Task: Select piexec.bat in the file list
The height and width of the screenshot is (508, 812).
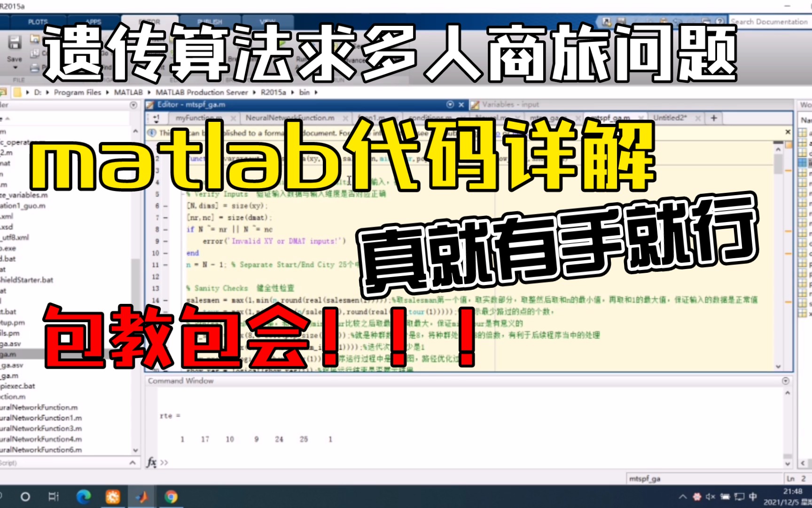Action: [x=18, y=386]
